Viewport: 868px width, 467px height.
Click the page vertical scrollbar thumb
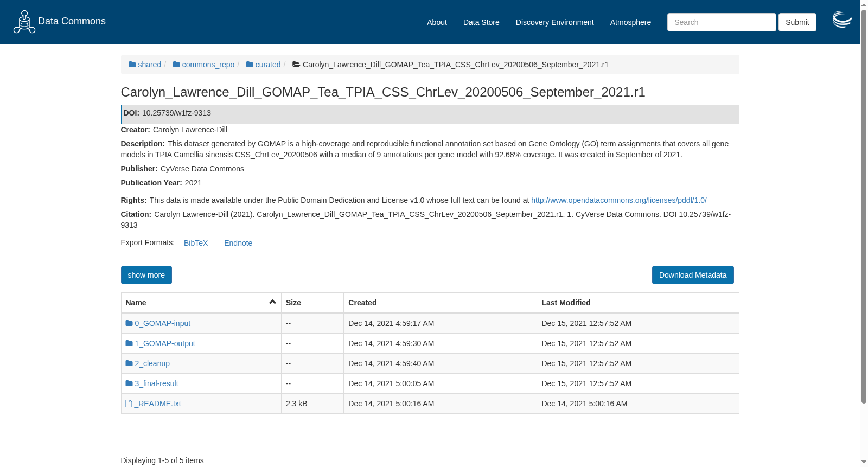point(864,206)
